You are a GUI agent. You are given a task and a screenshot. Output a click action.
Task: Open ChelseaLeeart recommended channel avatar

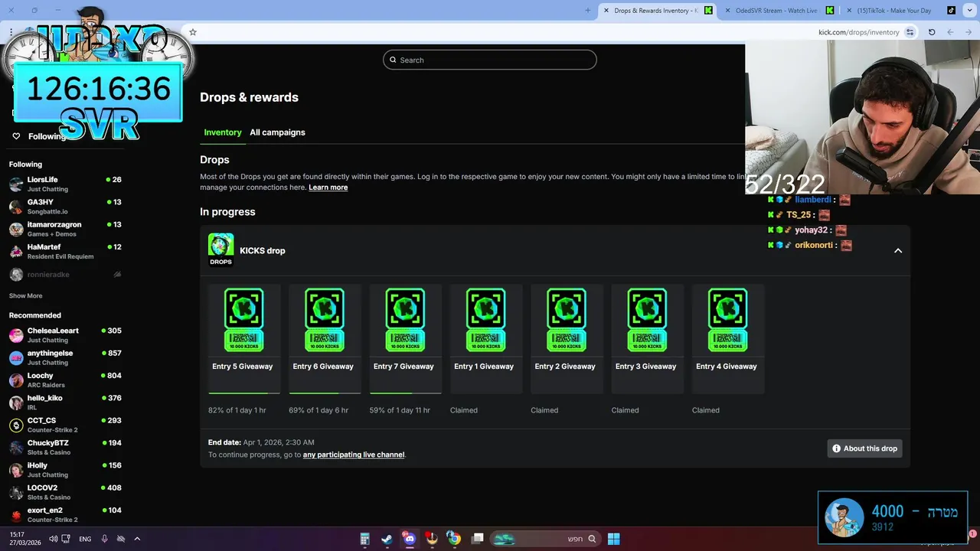click(x=16, y=335)
